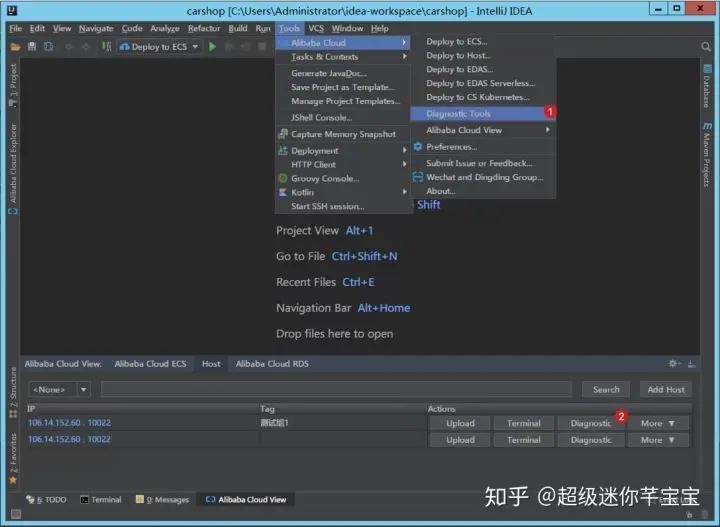
Task: Open More dropdown for second untagged host row
Action: 658,440
